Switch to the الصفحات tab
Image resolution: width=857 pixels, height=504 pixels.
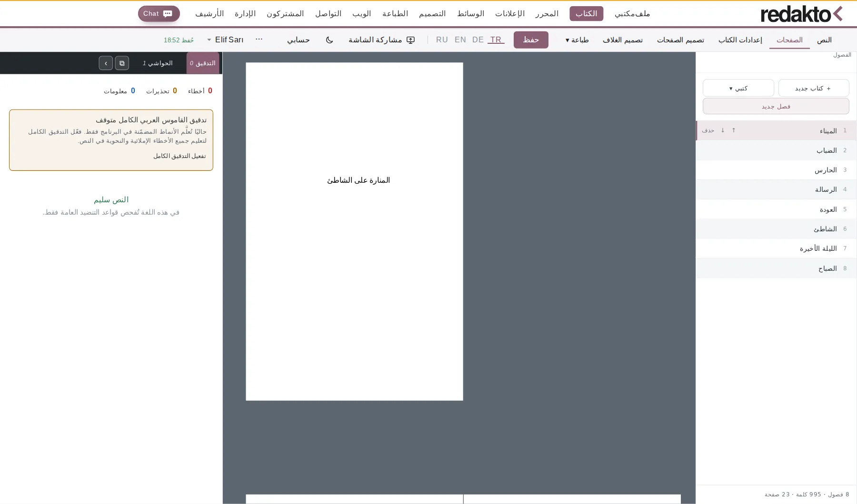tap(789, 40)
